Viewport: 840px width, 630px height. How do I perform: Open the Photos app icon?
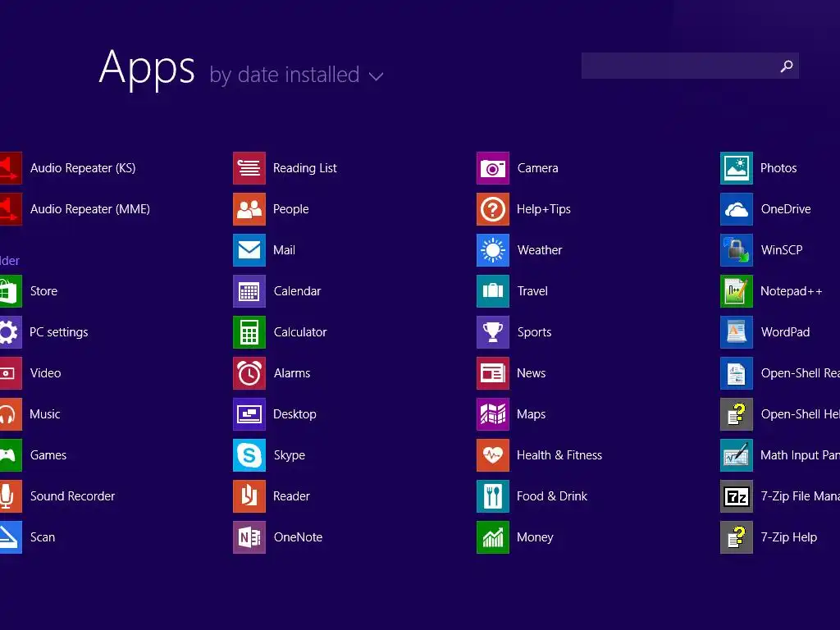(737, 168)
